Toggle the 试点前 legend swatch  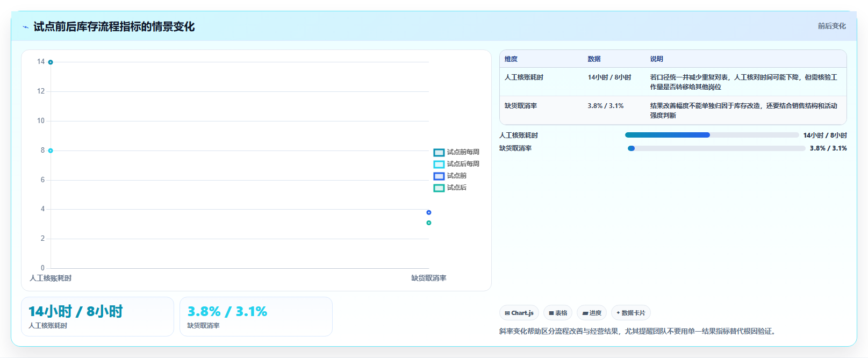click(x=439, y=176)
